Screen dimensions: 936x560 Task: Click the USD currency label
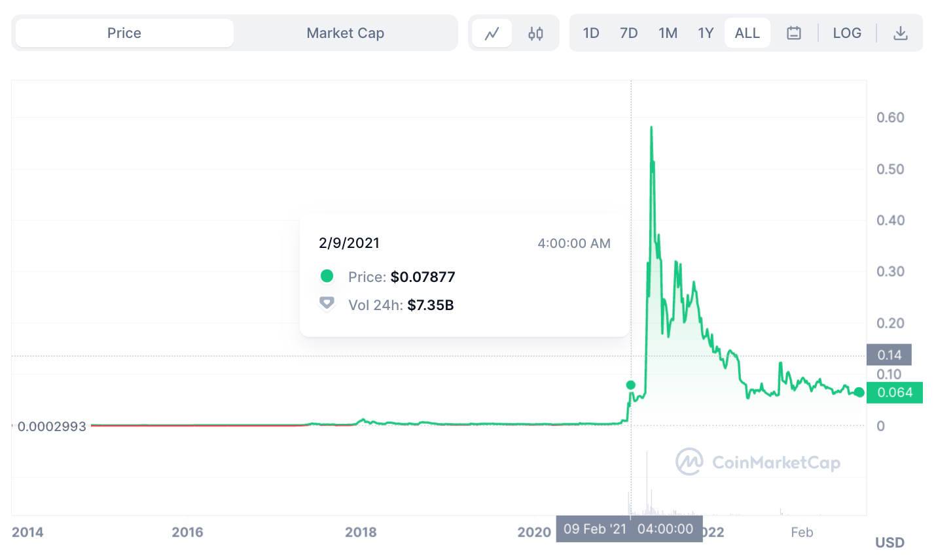(x=890, y=542)
